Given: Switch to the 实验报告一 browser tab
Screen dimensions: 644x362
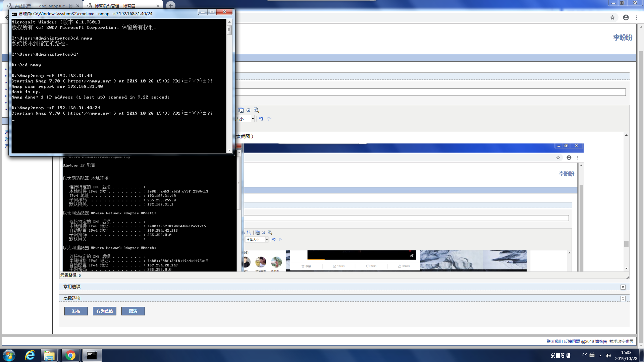Looking at the screenshot, I should pyautogui.click(x=44, y=6).
